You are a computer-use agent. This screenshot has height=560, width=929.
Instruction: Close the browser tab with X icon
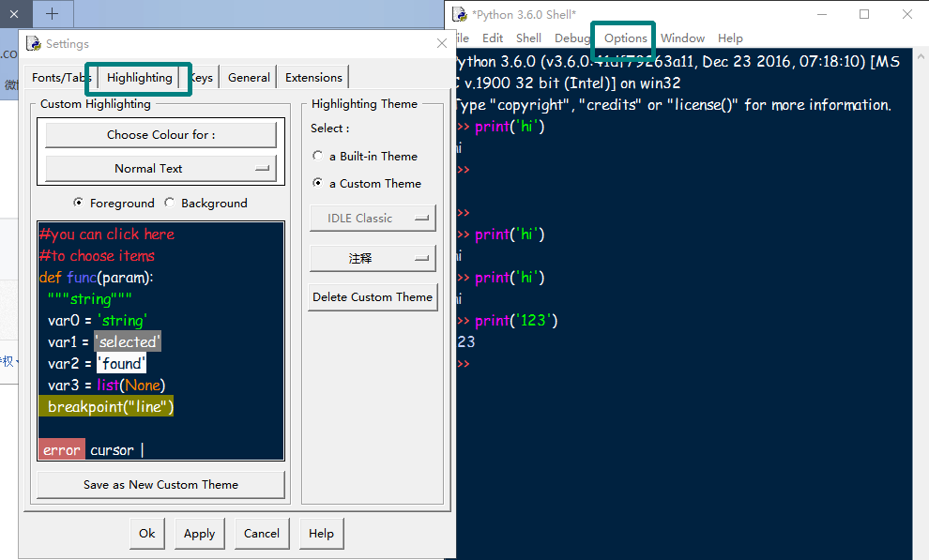pos(14,14)
